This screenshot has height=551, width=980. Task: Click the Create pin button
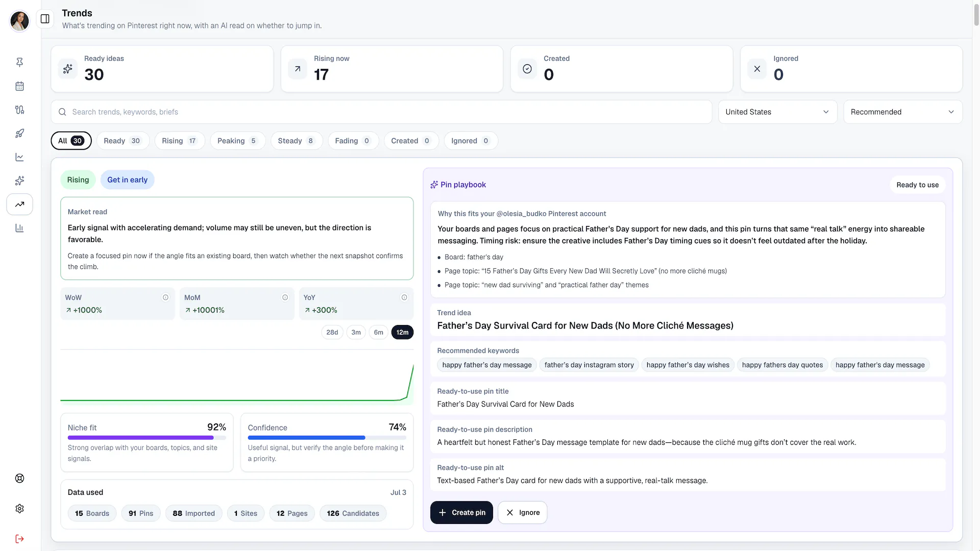pos(461,513)
